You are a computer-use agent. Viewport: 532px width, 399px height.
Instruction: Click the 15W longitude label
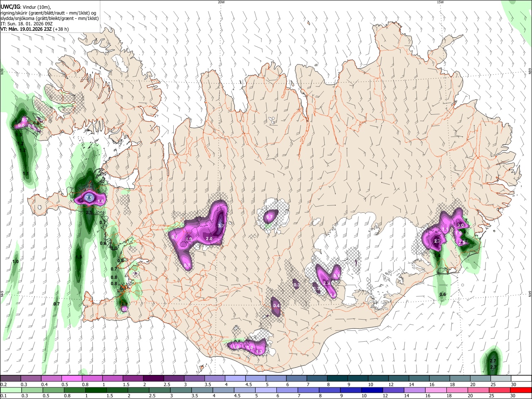pyautogui.click(x=440, y=2)
